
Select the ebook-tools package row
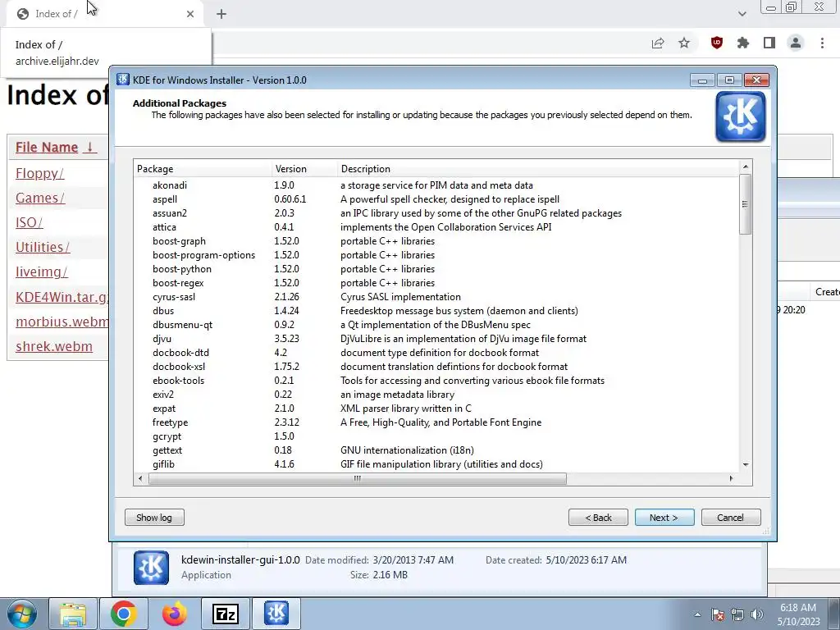436,381
